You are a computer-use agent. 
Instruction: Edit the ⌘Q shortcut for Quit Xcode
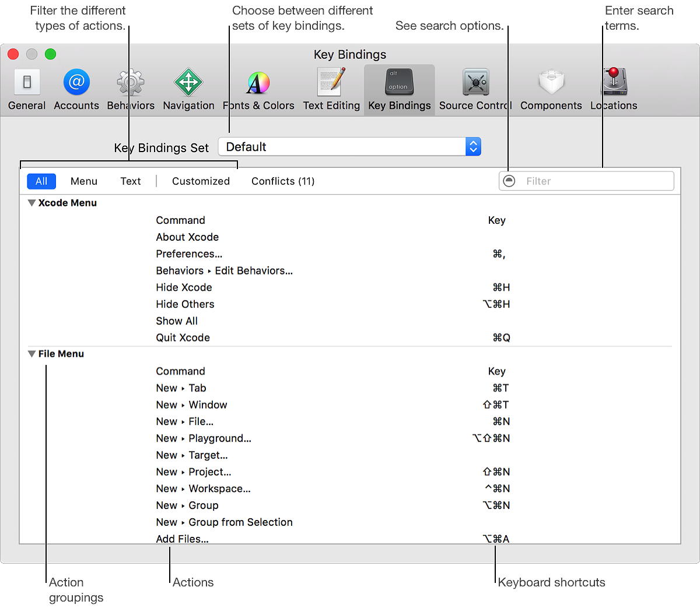pyautogui.click(x=501, y=338)
